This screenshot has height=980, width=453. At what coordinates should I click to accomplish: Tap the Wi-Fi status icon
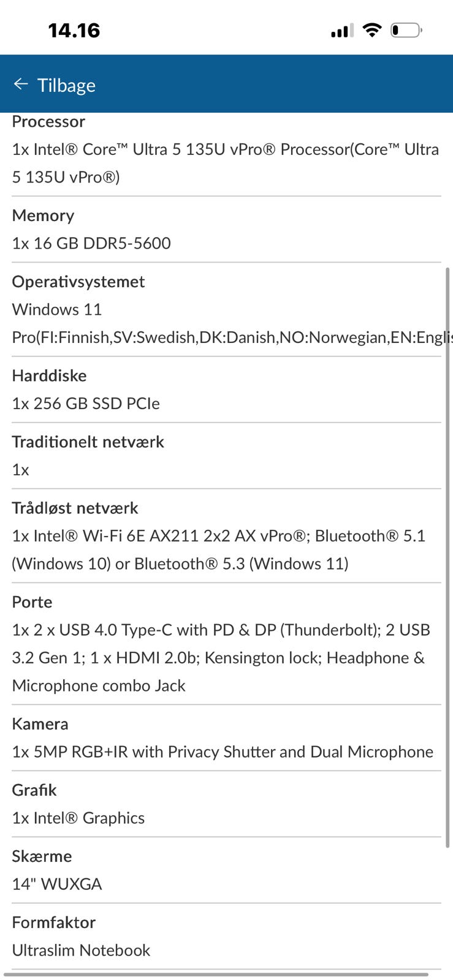point(371,30)
